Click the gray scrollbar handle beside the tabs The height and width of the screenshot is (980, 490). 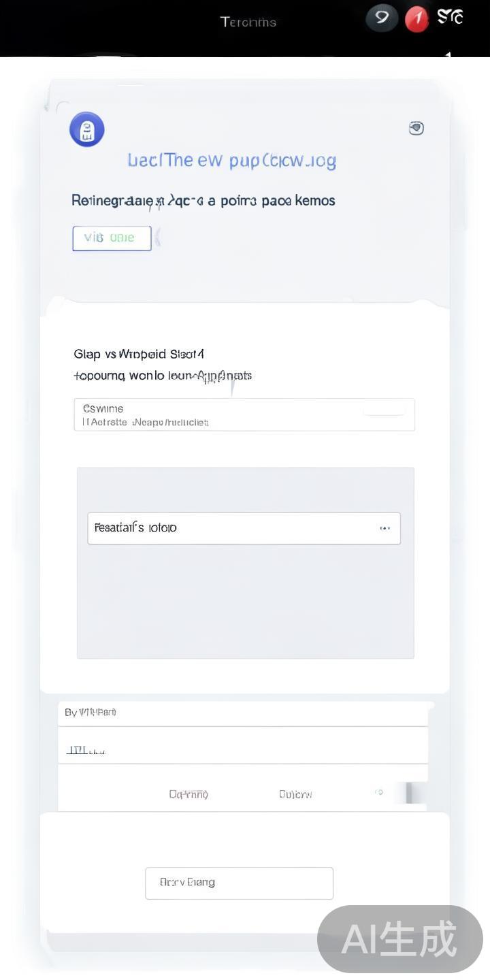[409, 793]
